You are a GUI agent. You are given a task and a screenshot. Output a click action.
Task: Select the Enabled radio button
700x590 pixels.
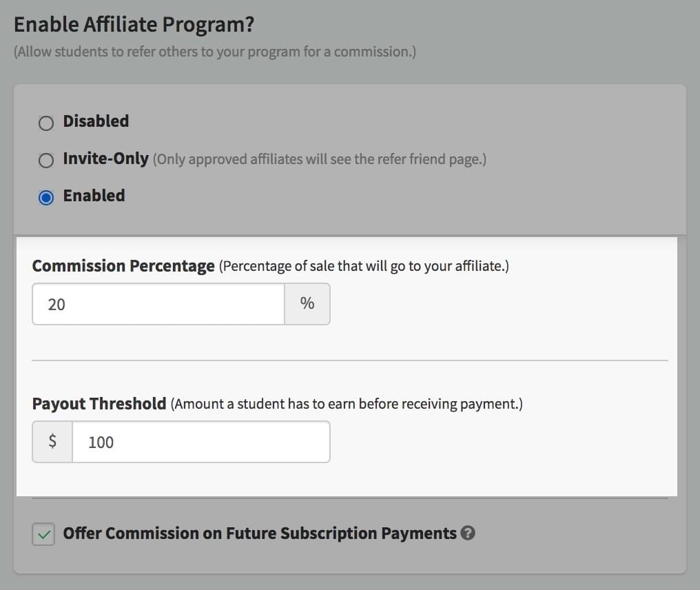pos(46,197)
